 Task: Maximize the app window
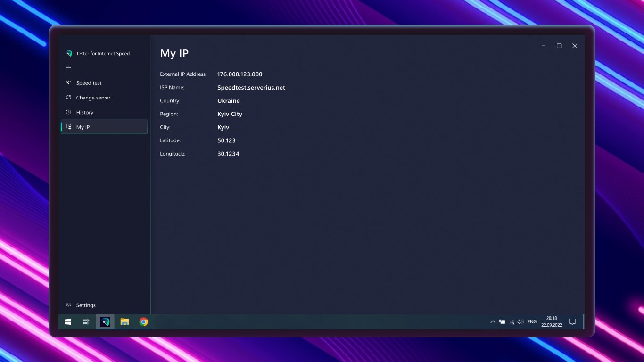pos(559,46)
